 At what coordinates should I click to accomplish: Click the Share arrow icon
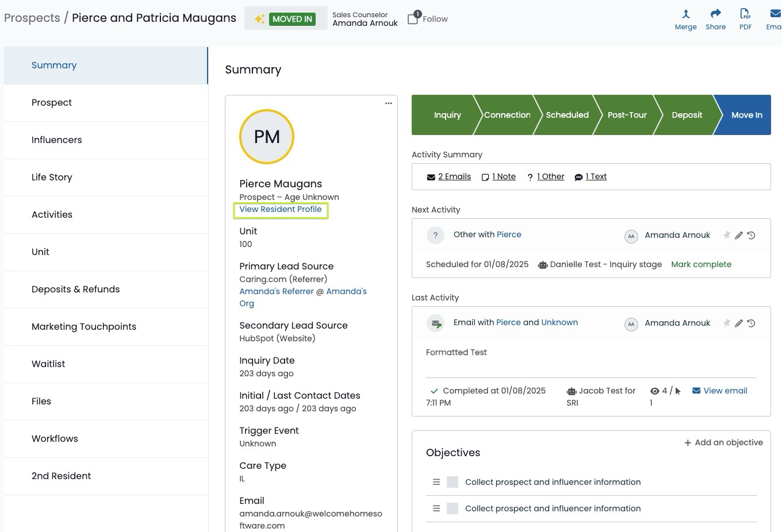coord(715,14)
